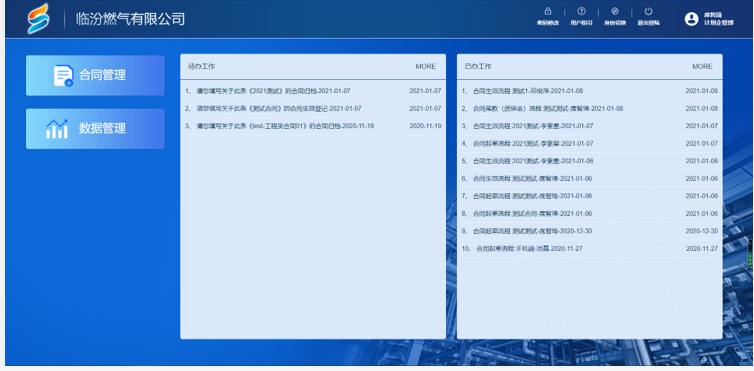Open 数据管理 data management card

coord(95,129)
